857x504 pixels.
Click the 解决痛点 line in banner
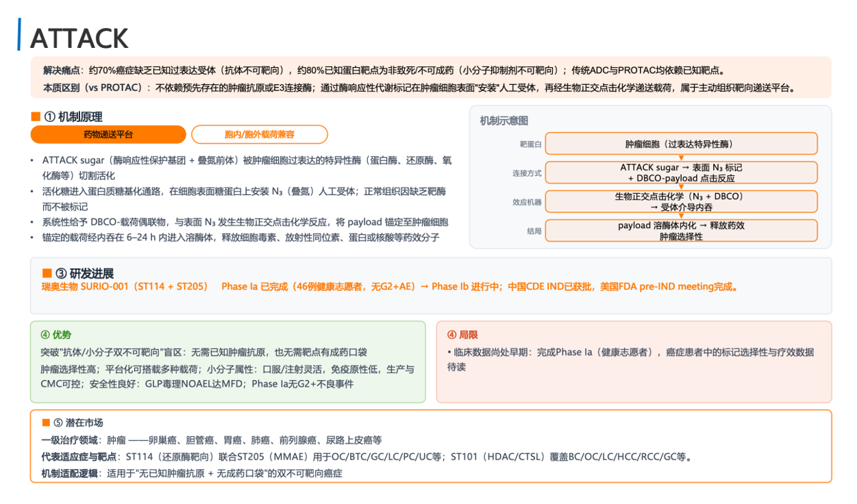(x=384, y=70)
